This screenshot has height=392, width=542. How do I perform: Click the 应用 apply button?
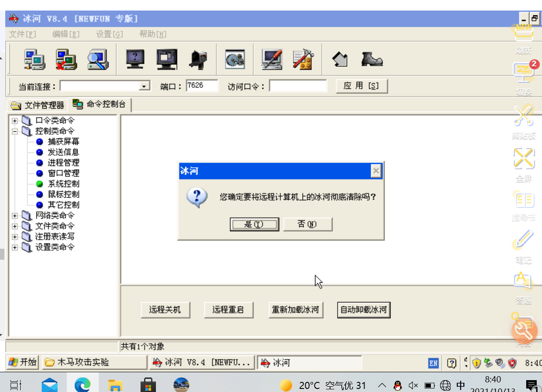(x=361, y=86)
